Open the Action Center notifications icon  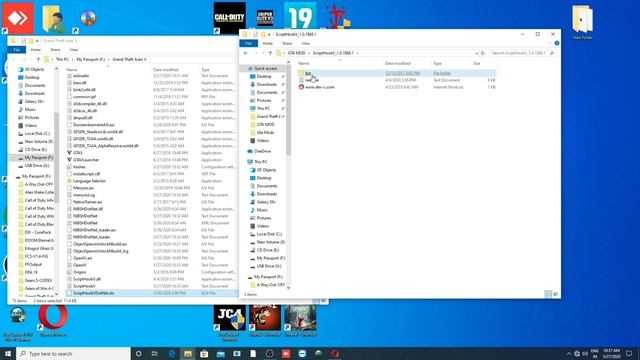click(629, 353)
